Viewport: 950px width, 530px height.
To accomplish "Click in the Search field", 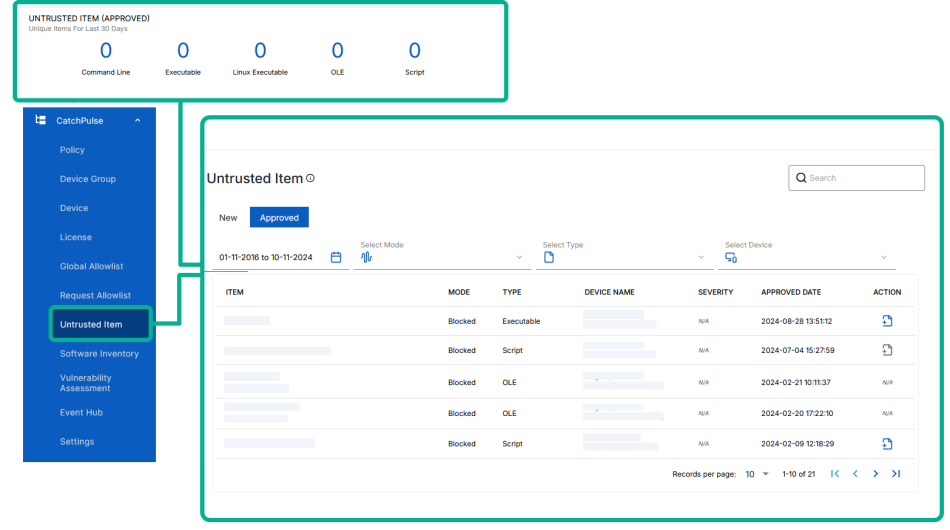I will coord(864,178).
